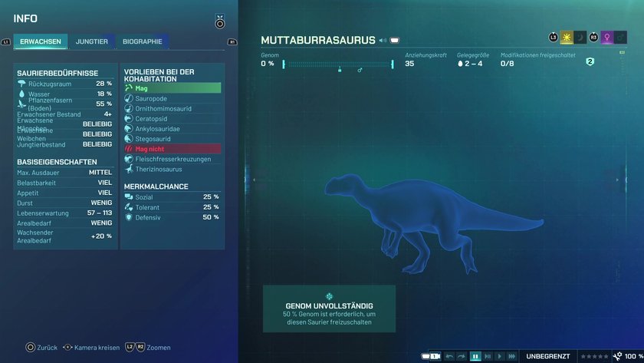Click the male marker under genome bar
This screenshot has width=644, height=363.
pyautogui.click(x=360, y=71)
